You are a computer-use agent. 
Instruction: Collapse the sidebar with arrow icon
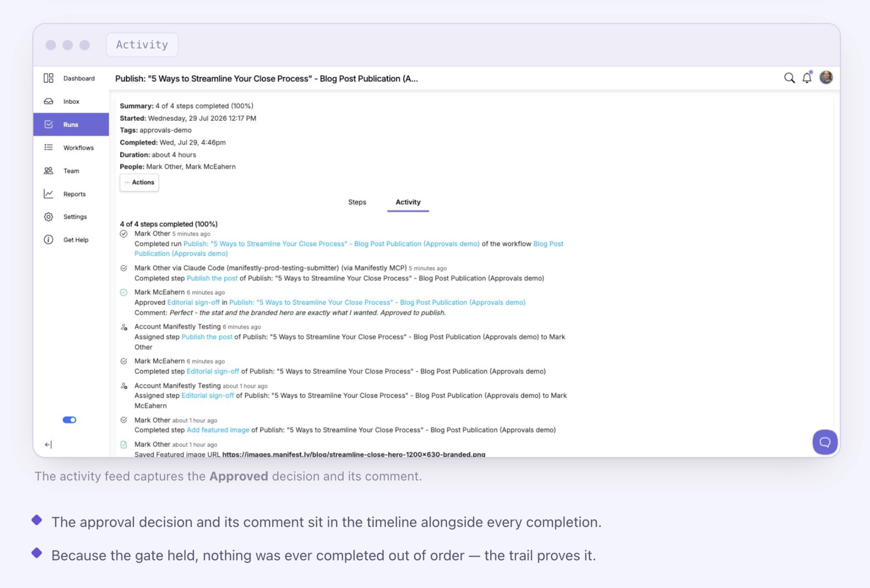tap(48, 445)
